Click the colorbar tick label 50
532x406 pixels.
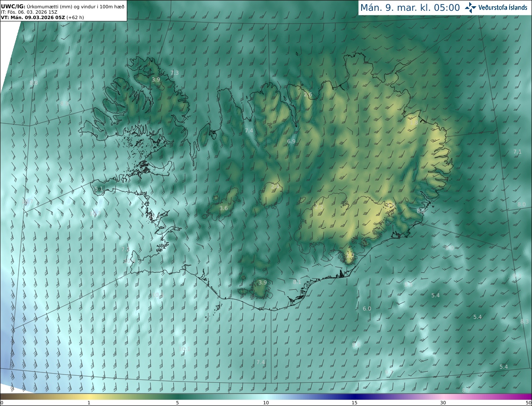(x=529, y=403)
